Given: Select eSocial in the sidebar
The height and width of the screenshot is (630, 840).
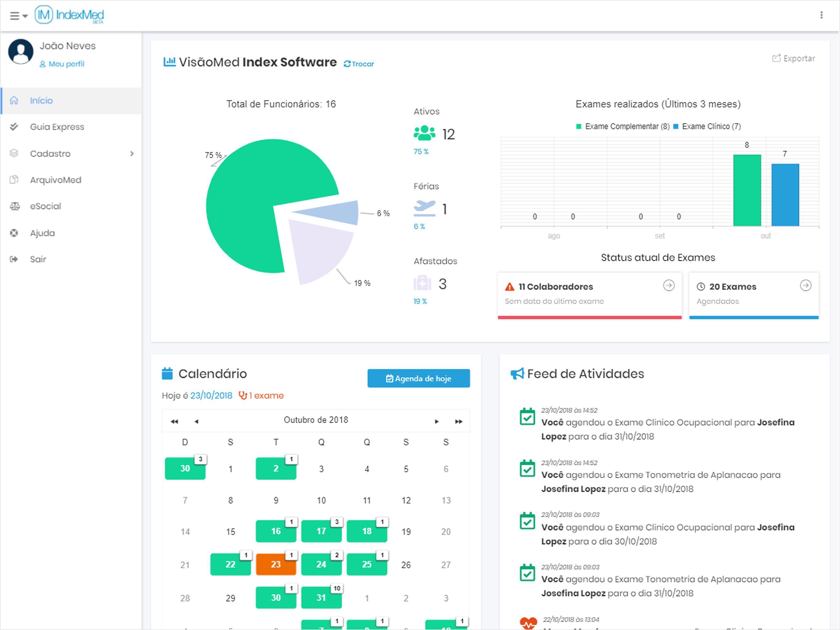Looking at the screenshot, I should pos(45,206).
